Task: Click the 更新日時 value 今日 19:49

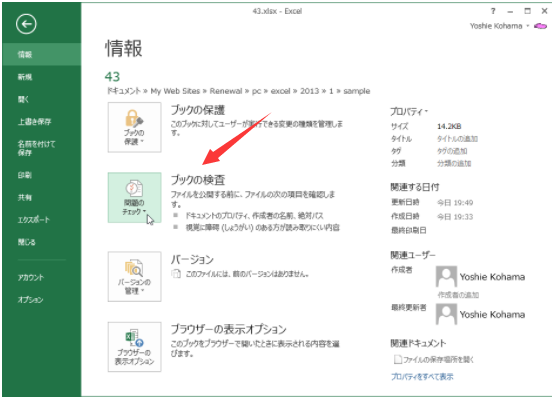Action: tap(455, 202)
